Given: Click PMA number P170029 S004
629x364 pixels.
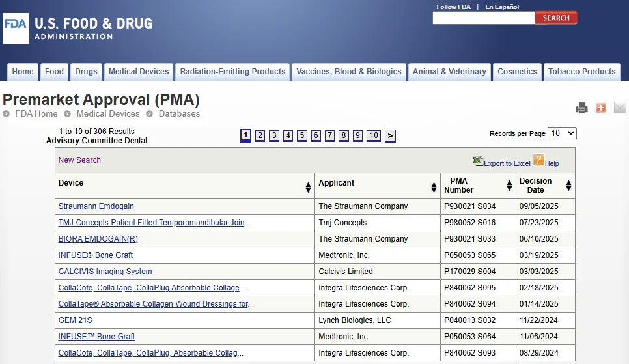Looking at the screenshot, I should coord(469,272).
